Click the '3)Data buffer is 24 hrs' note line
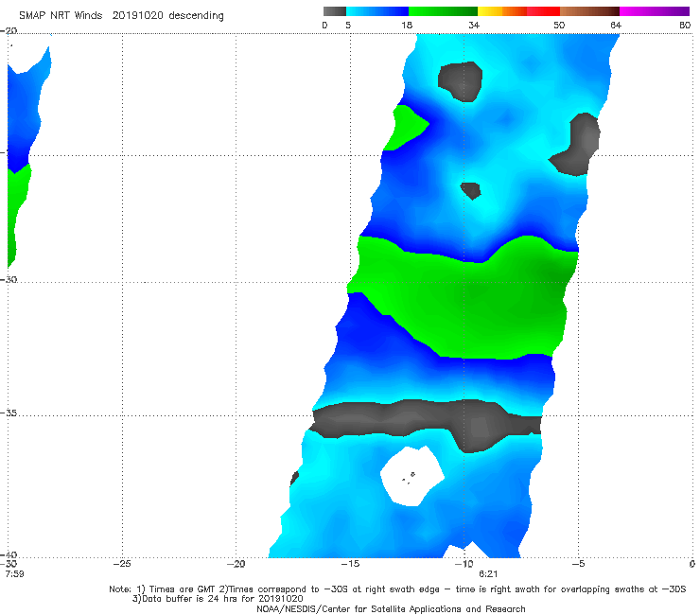The image size is (700, 615). click(218, 599)
